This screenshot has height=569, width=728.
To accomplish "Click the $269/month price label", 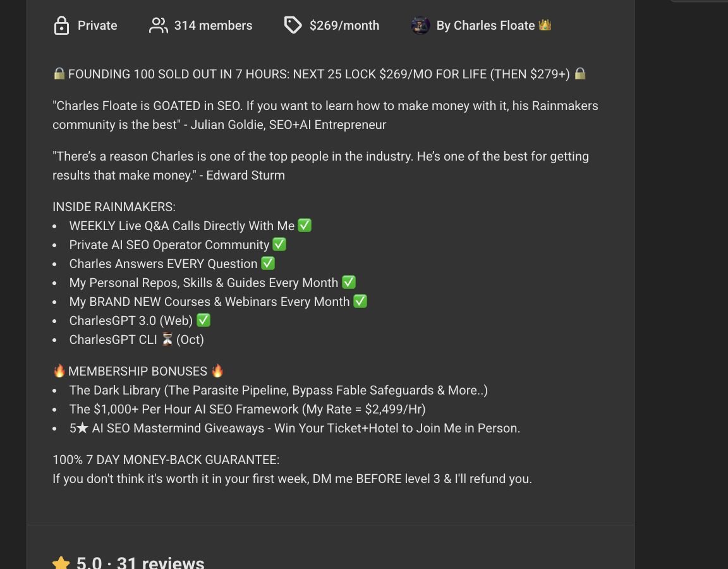I will tap(344, 25).
